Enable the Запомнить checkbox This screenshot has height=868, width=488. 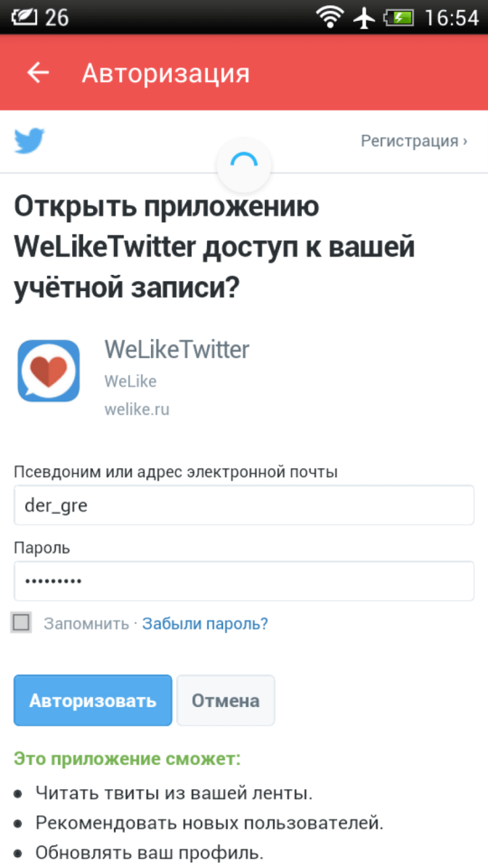[21, 622]
